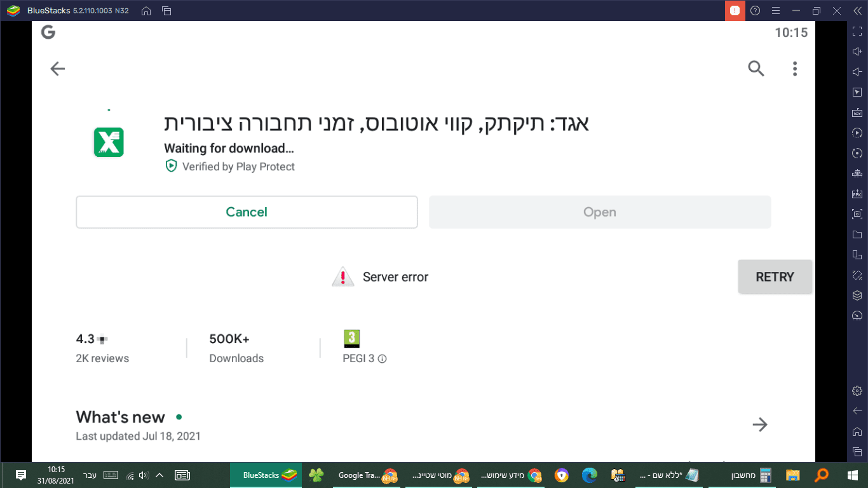868x488 pixels.
Task: Switch to the BlueStacks taskbar window
Action: point(266,475)
